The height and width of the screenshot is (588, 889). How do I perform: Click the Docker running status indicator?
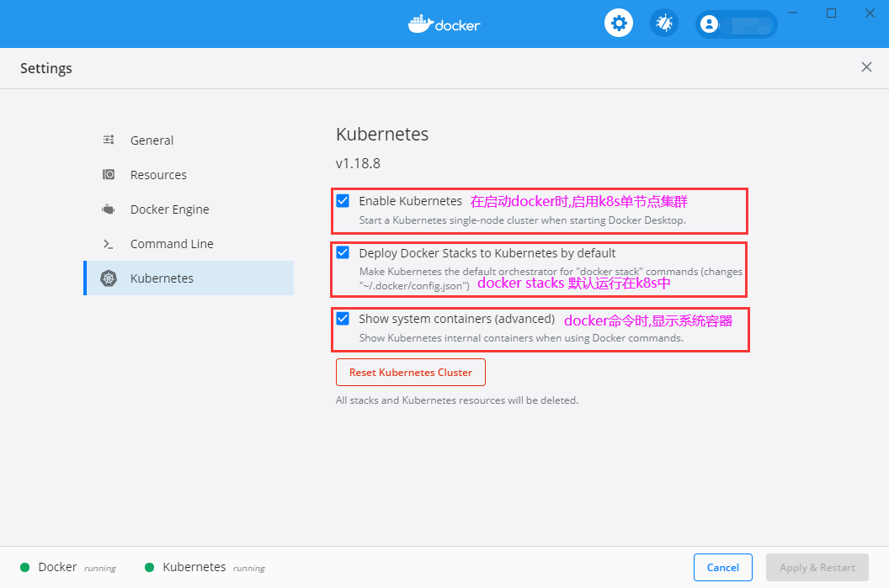[x=68, y=567]
